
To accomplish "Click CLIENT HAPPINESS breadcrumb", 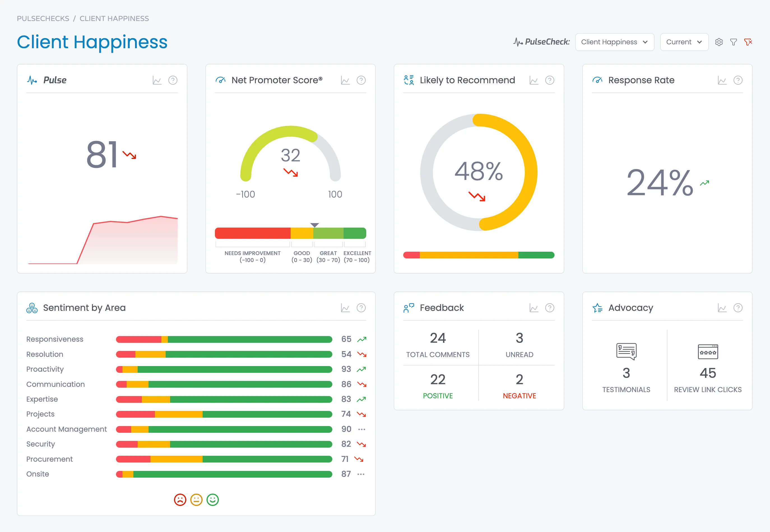I will [114, 19].
